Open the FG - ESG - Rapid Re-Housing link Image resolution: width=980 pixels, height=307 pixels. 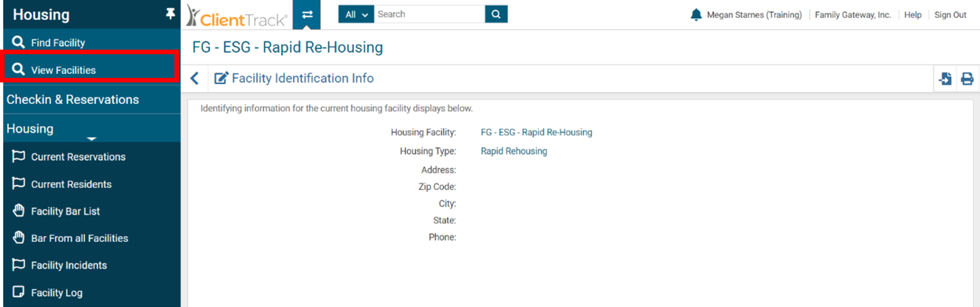pyautogui.click(x=536, y=132)
